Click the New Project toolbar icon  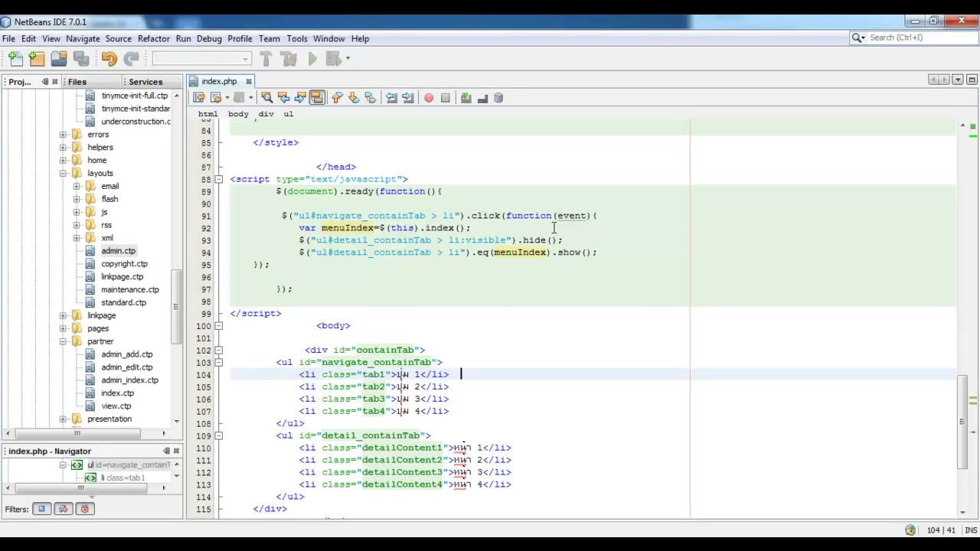[x=37, y=59]
